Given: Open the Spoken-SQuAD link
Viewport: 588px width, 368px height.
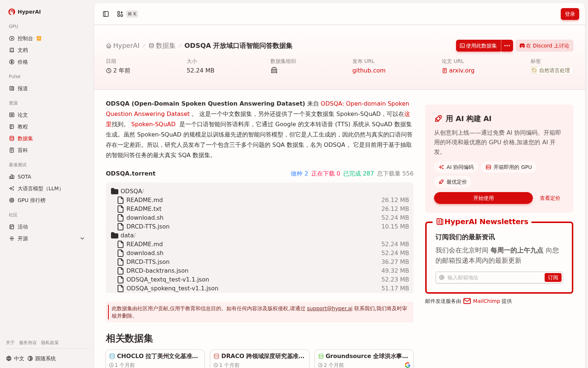Looking at the screenshot, I should click(153, 124).
